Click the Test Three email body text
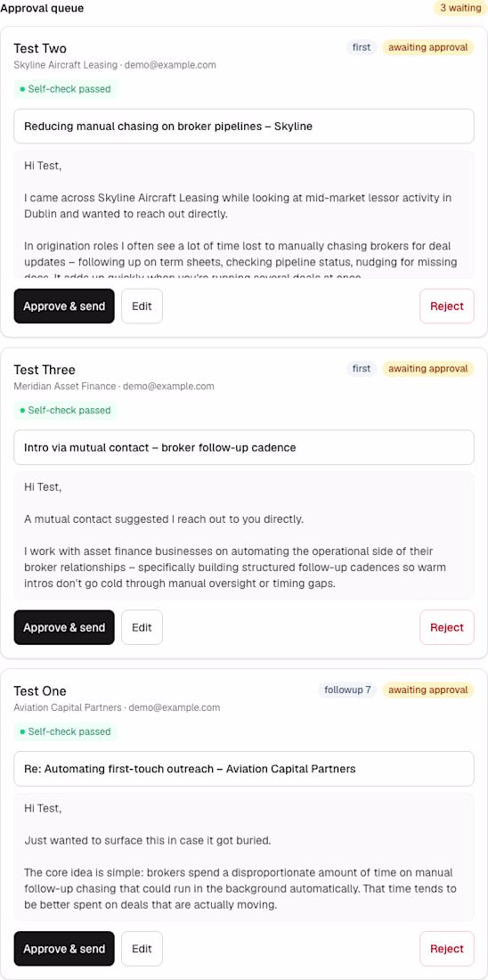 point(244,535)
